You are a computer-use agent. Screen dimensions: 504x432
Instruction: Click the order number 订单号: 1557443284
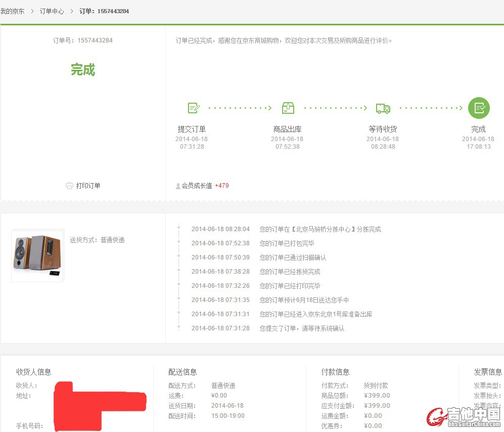82,40
